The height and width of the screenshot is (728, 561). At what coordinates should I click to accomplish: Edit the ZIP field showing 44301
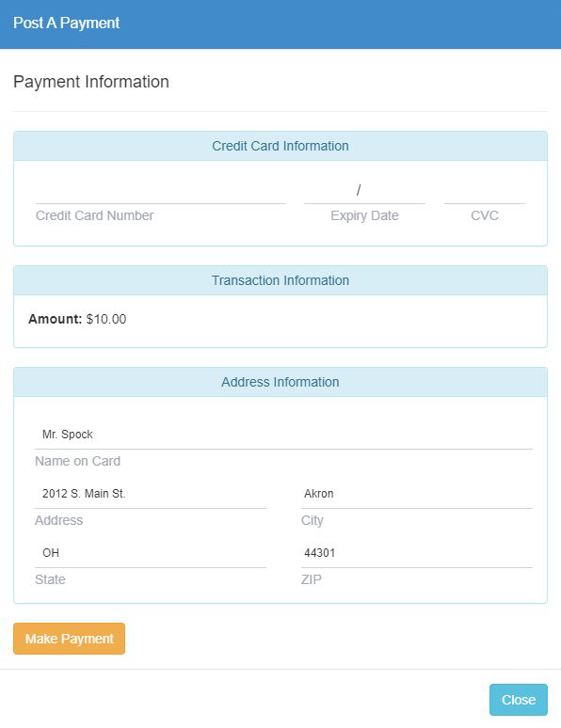[x=417, y=553]
